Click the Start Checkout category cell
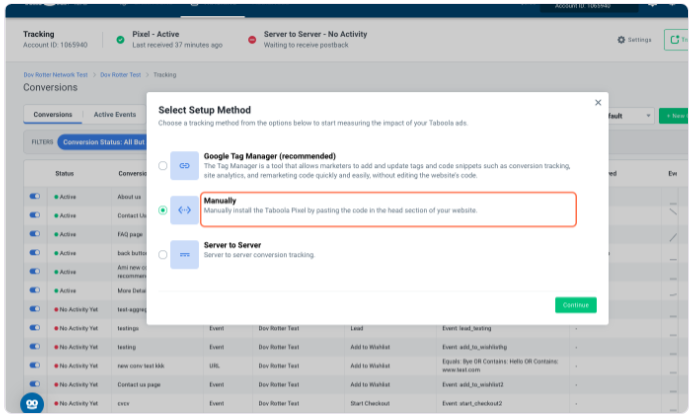 pyautogui.click(x=370, y=404)
